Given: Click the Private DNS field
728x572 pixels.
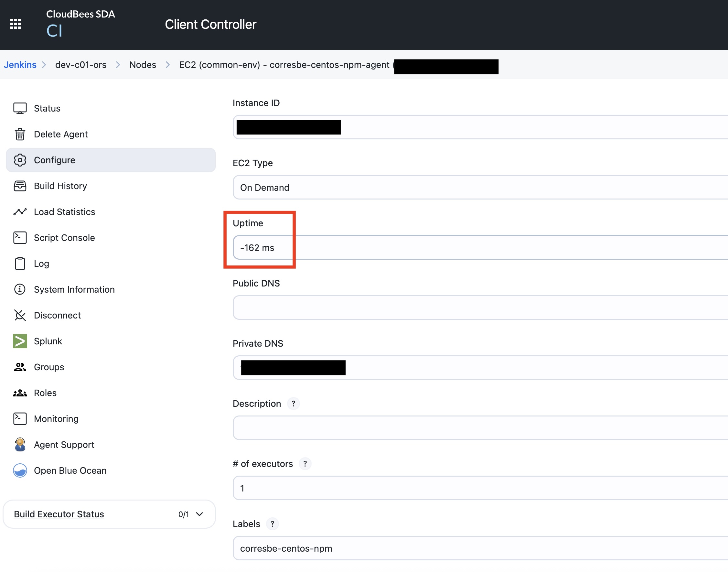Looking at the screenshot, I should [x=480, y=368].
